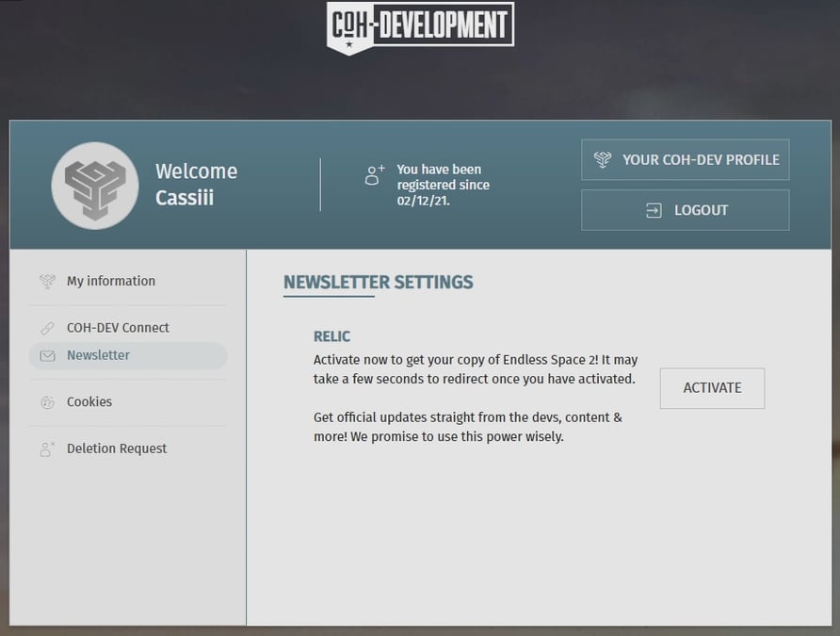Viewport: 840px width, 636px height.
Task: Click the user avatar profile picture
Action: point(95,186)
